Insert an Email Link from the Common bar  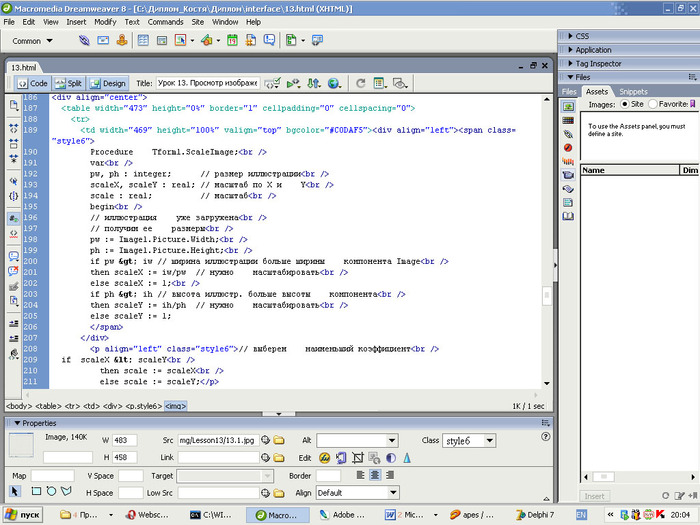click(x=103, y=41)
